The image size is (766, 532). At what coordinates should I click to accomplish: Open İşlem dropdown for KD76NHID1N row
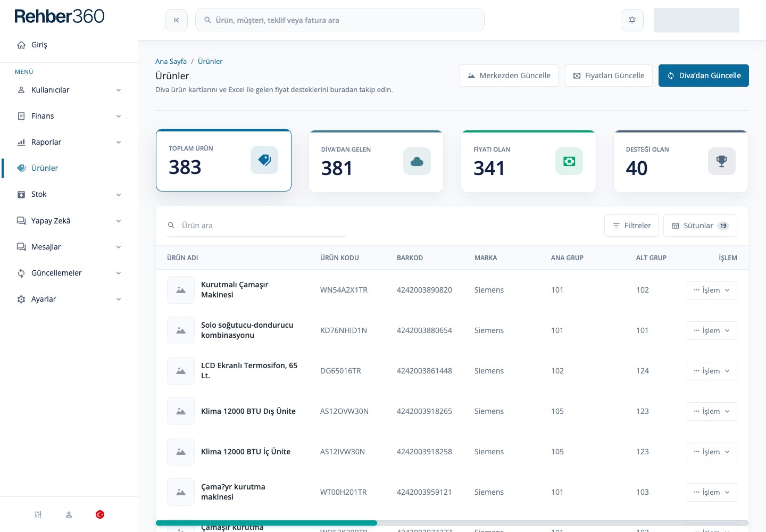pyautogui.click(x=712, y=330)
